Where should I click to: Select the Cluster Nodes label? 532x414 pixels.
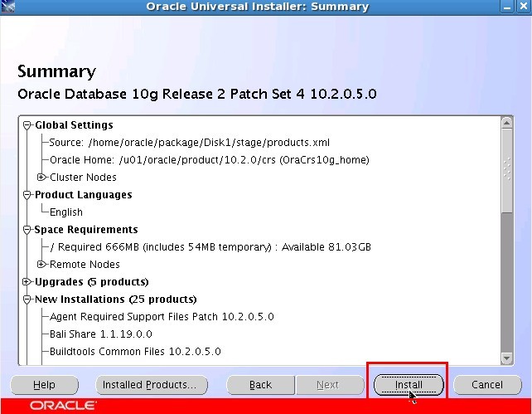83,178
